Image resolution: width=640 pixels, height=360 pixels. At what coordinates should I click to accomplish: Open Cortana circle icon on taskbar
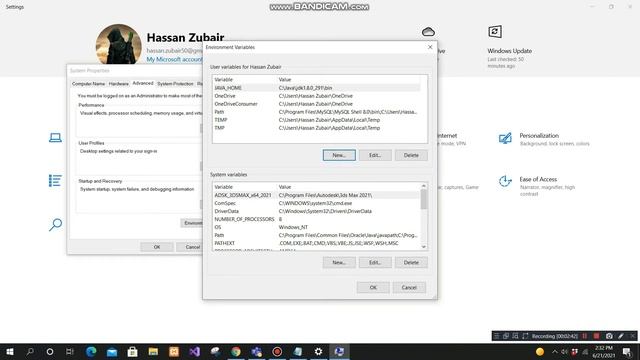click(50, 351)
